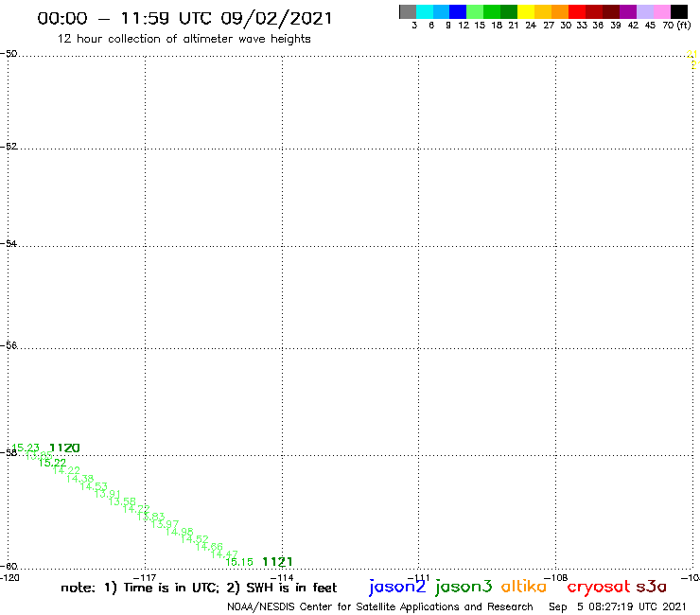Click the longitude axis label -111
This screenshot has height=615, width=700.
[x=418, y=577]
